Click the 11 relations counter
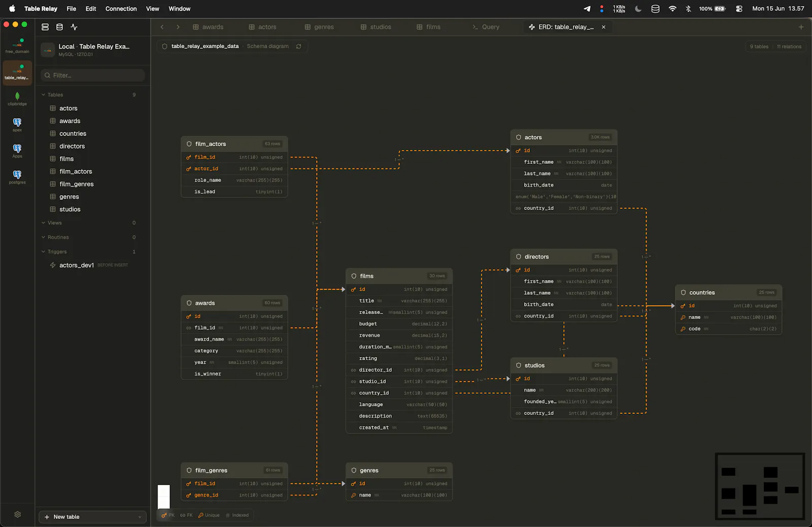This screenshot has width=812, height=527. 789,47
